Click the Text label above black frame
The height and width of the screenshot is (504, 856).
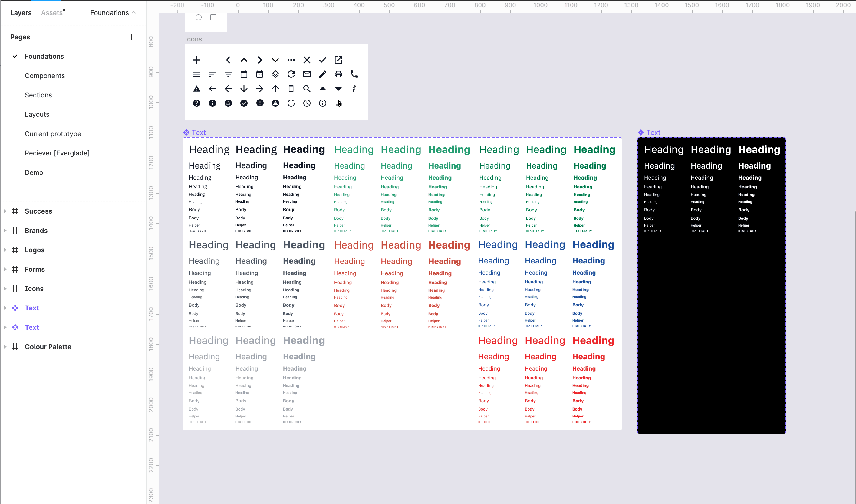pos(653,133)
